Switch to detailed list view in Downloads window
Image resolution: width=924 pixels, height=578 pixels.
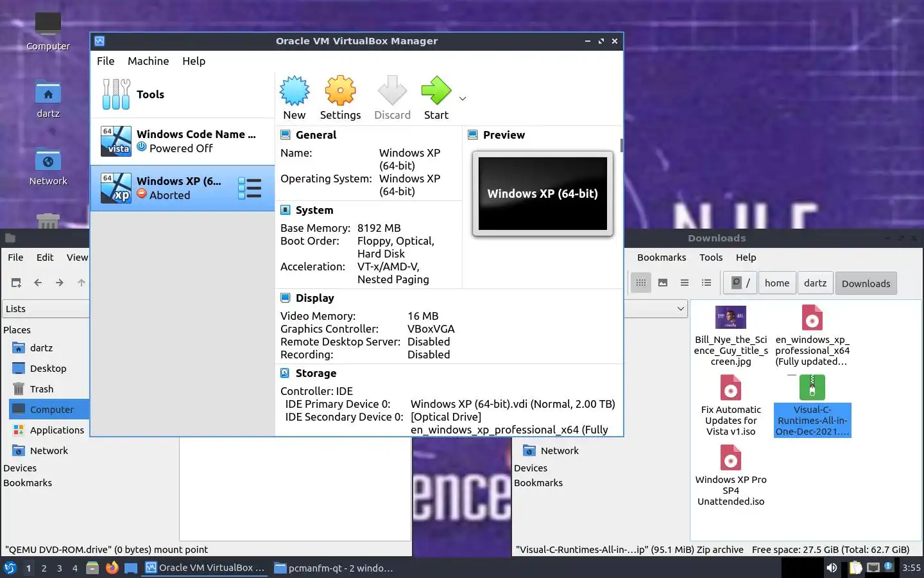(706, 283)
